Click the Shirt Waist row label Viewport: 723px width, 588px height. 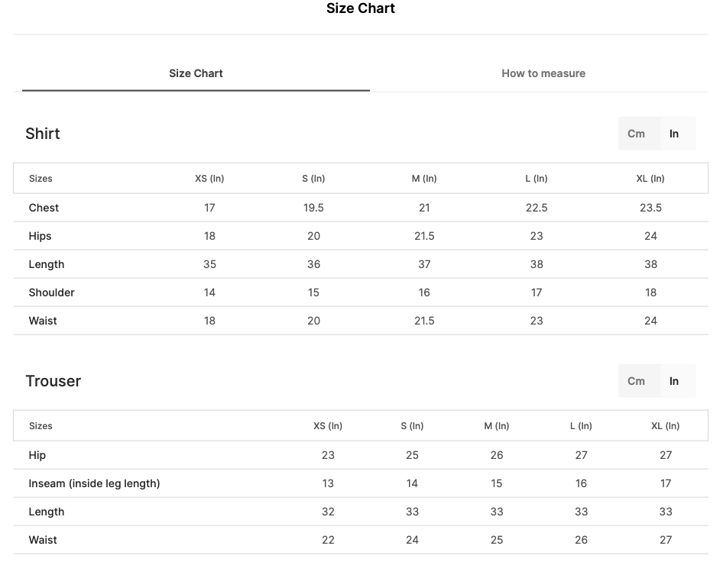(x=43, y=321)
